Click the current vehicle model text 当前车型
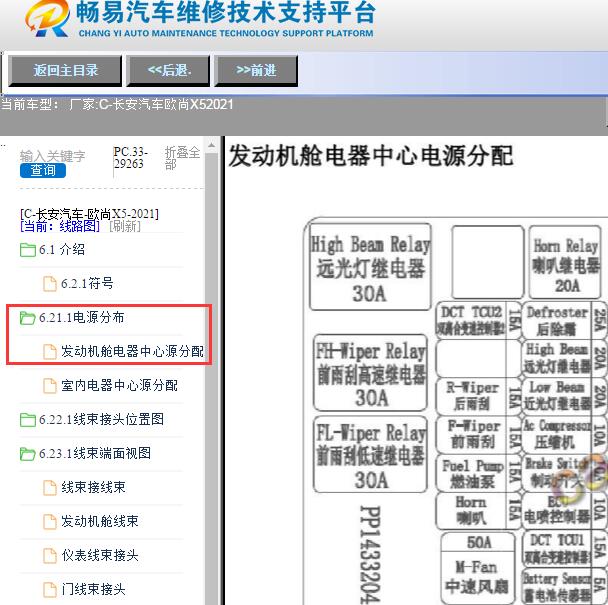Viewport: 608px width, 605px height. [117, 104]
